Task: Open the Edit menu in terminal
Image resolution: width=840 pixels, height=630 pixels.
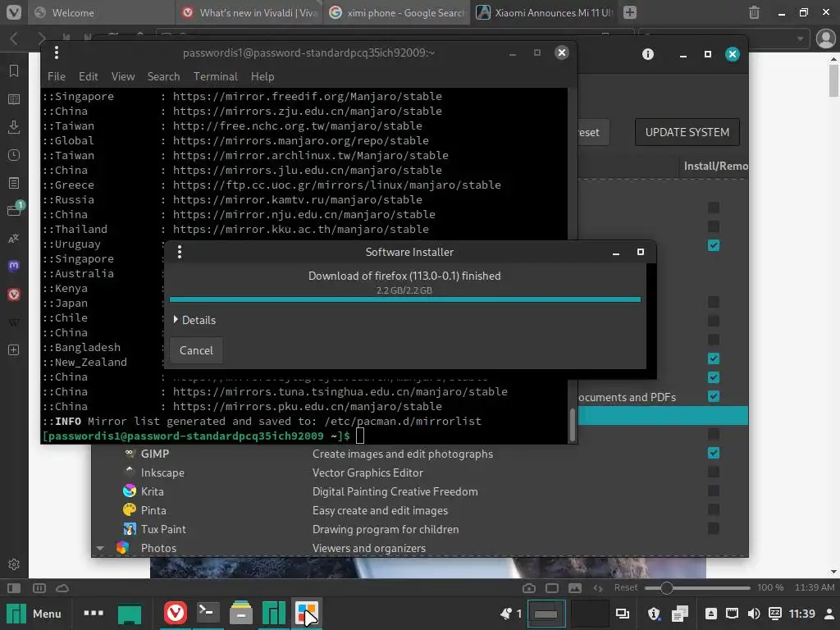Action: point(89,76)
